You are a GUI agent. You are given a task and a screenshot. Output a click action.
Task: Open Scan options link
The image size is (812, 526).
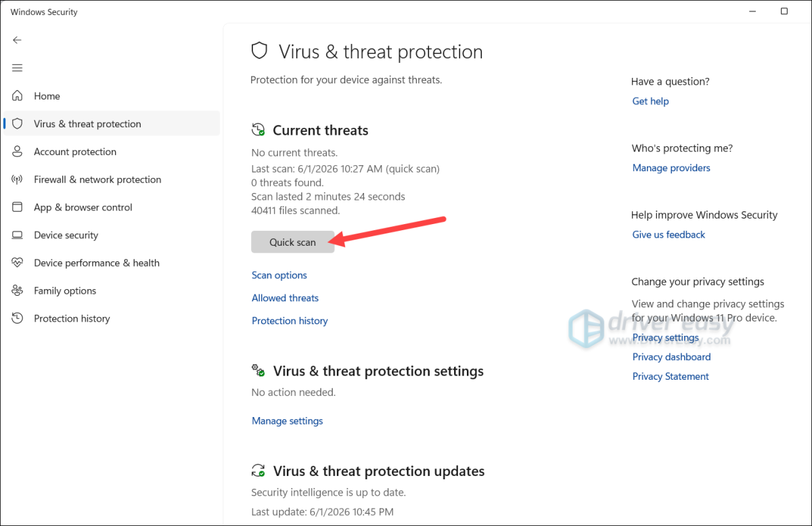click(x=279, y=275)
